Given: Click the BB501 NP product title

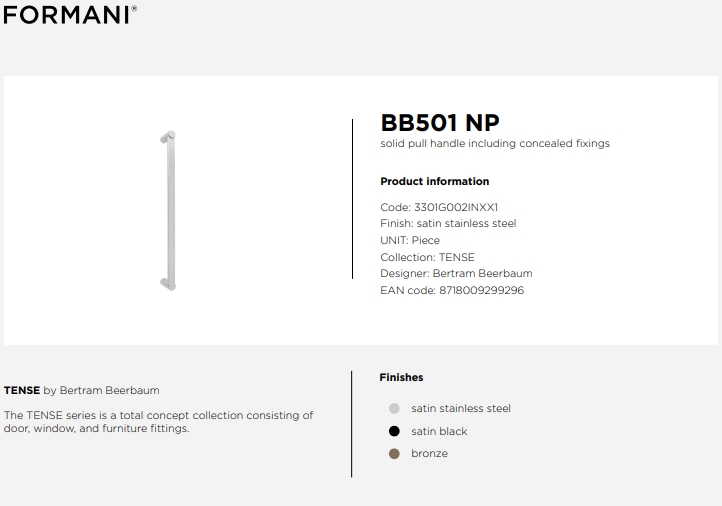Looking at the screenshot, I should (x=440, y=123).
